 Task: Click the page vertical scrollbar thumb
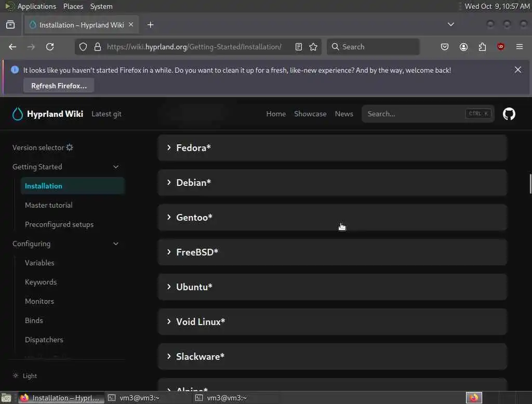click(530, 184)
